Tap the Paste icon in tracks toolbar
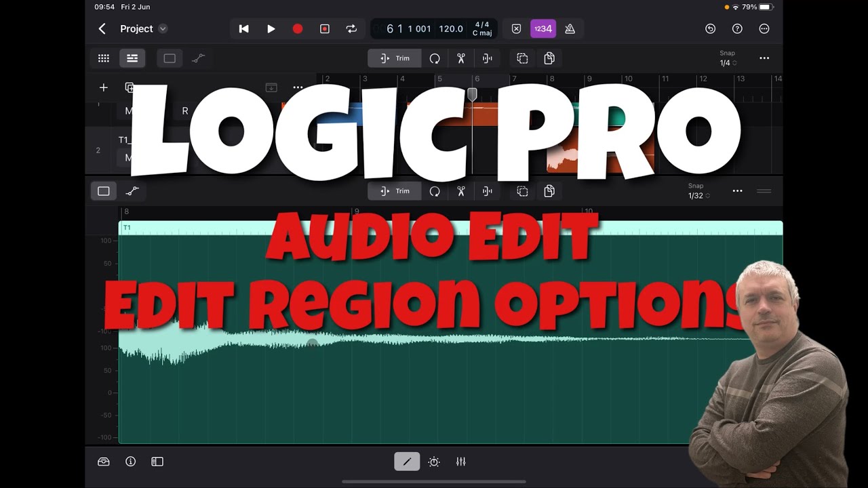The image size is (868, 488). point(549,58)
